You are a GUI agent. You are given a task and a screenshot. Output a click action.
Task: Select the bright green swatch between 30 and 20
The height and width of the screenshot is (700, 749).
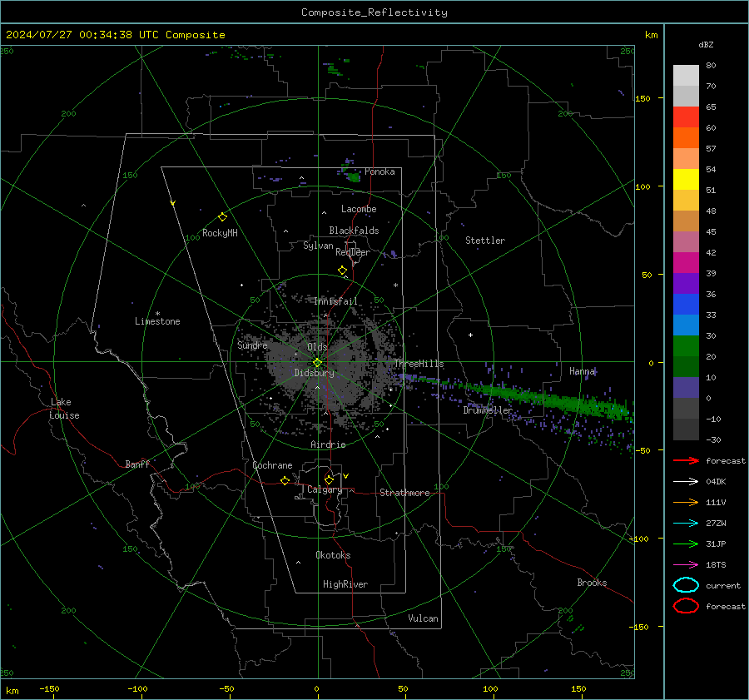686,345
